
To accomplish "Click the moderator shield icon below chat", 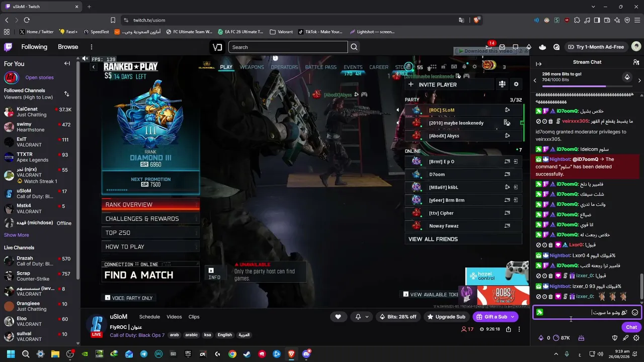I will click(x=614, y=338).
